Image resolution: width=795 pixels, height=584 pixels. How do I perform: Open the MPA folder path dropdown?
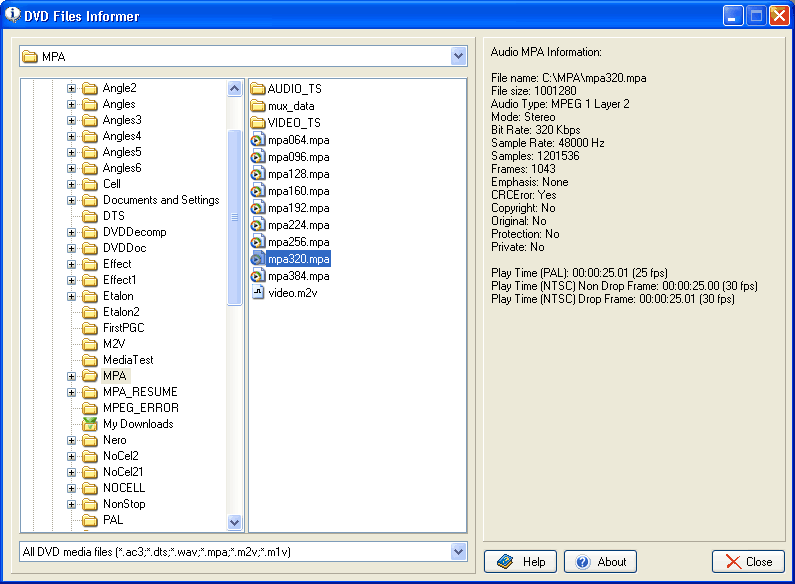point(458,57)
